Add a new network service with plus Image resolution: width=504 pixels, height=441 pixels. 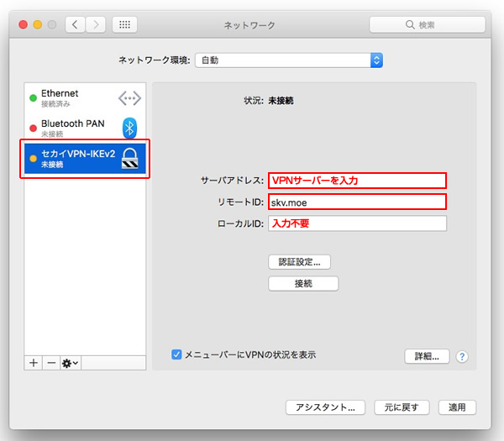34,362
